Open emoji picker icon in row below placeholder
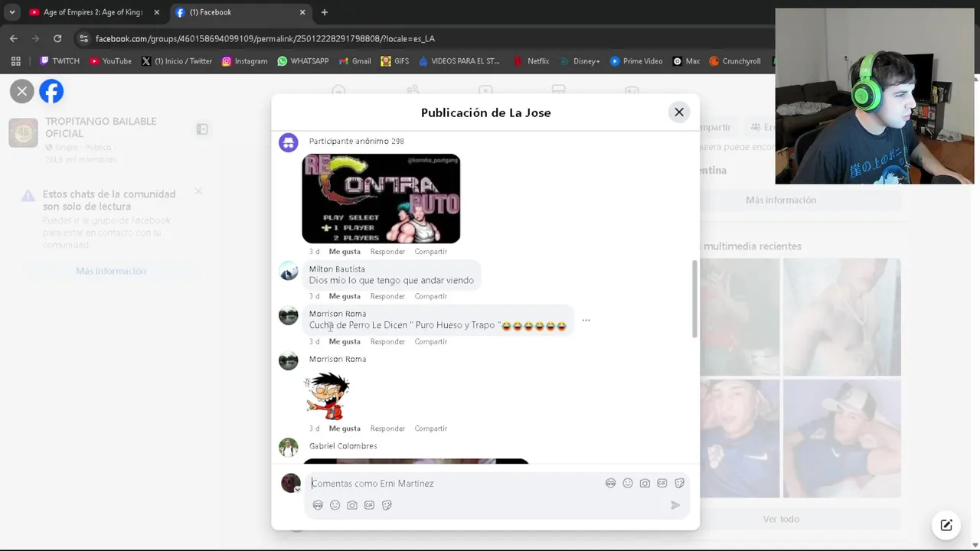The width and height of the screenshot is (980, 551). [335, 505]
